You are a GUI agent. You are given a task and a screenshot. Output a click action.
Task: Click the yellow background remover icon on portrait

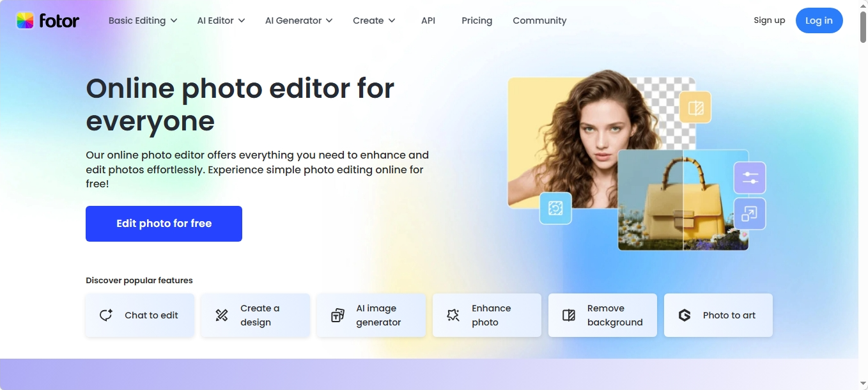(x=695, y=107)
